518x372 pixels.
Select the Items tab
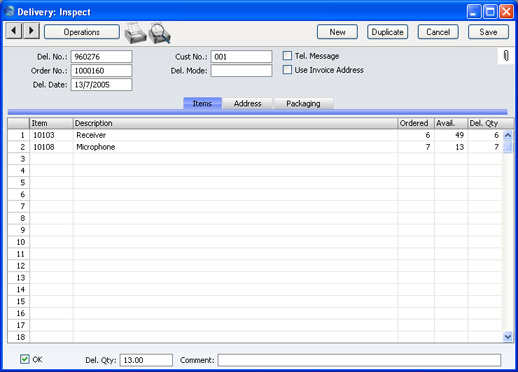coord(202,104)
